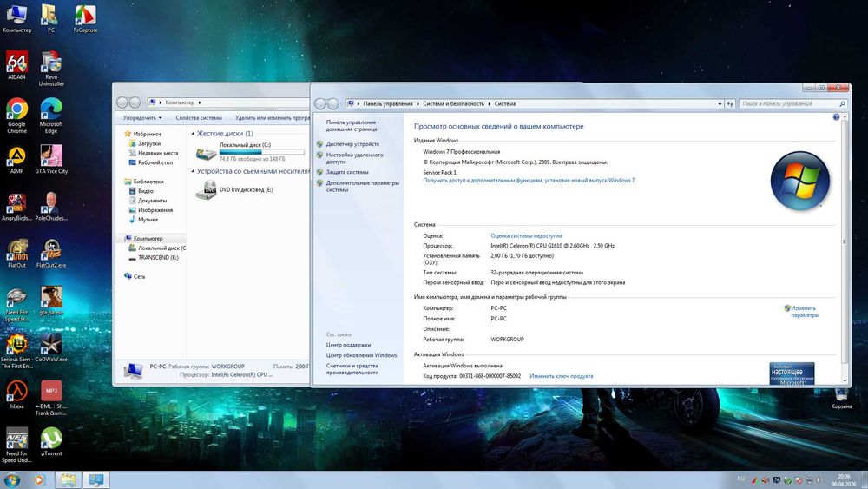This screenshot has height=489, width=868.
Task: Click the Изменить параметры link
Action: click(x=804, y=312)
